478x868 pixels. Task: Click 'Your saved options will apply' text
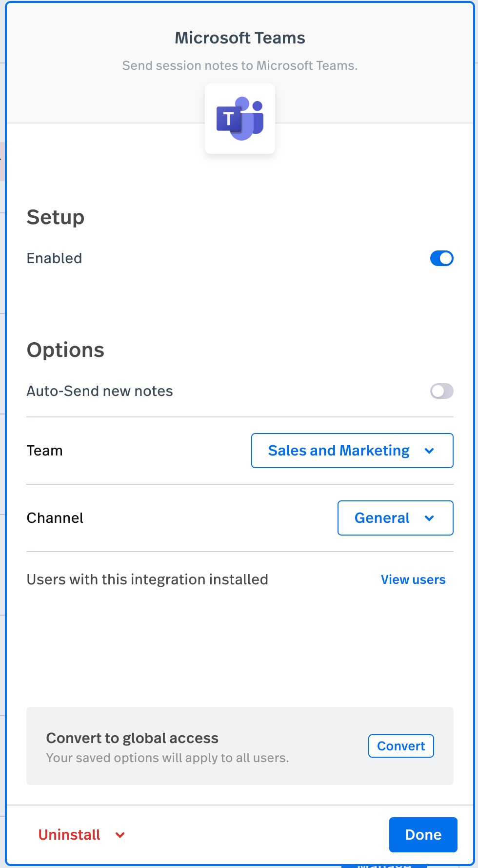click(x=167, y=758)
